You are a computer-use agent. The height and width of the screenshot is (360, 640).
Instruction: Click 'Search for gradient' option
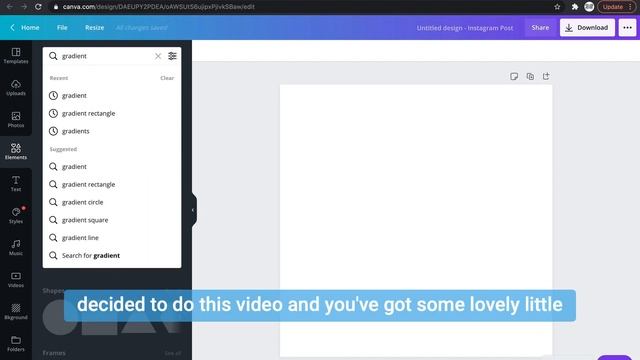(112, 256)
